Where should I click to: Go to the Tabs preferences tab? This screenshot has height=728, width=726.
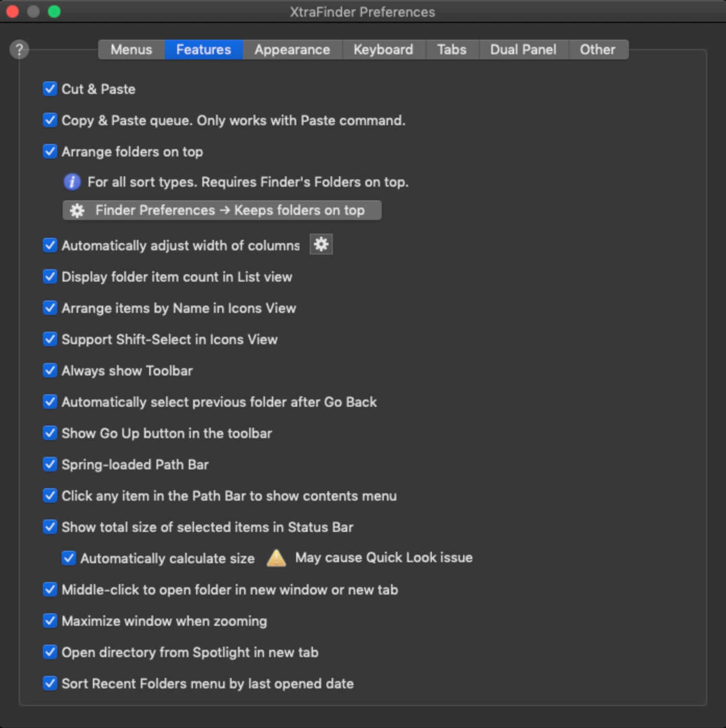point(452,50)
